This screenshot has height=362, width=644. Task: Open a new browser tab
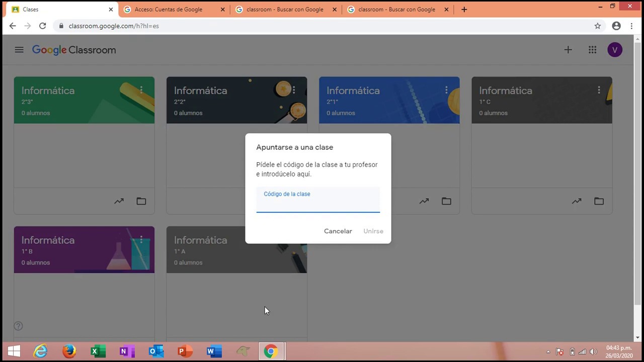[464, 10]
